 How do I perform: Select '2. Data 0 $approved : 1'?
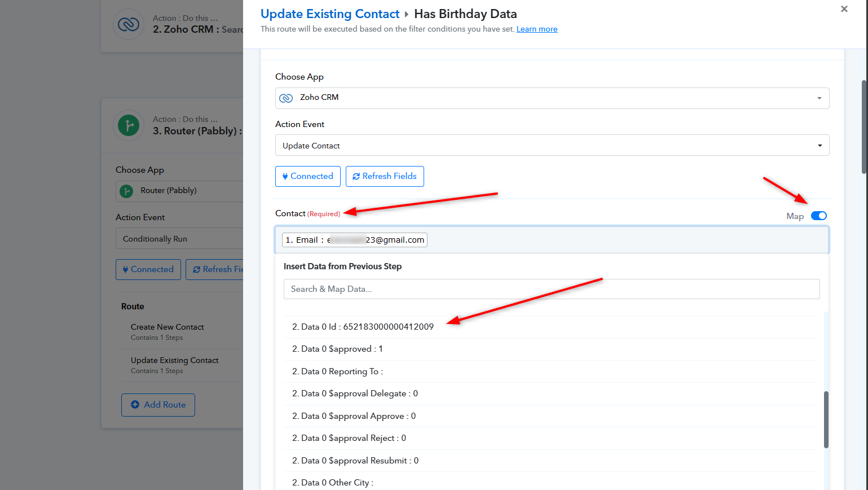click(x=549, y=349)
